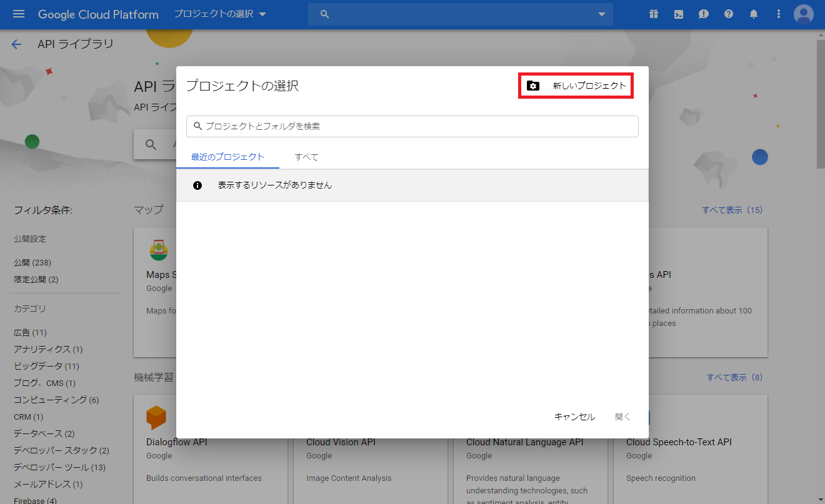
Task: Click info icon beside no resources message
Action: pyautogui.click(x=197, y=185)
